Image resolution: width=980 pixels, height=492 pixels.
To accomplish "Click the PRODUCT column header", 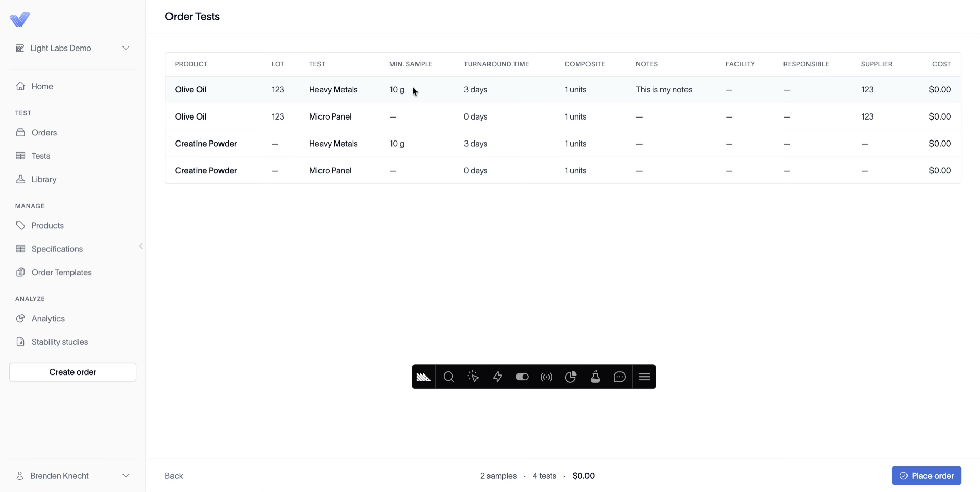I will (x=191, y=64).
